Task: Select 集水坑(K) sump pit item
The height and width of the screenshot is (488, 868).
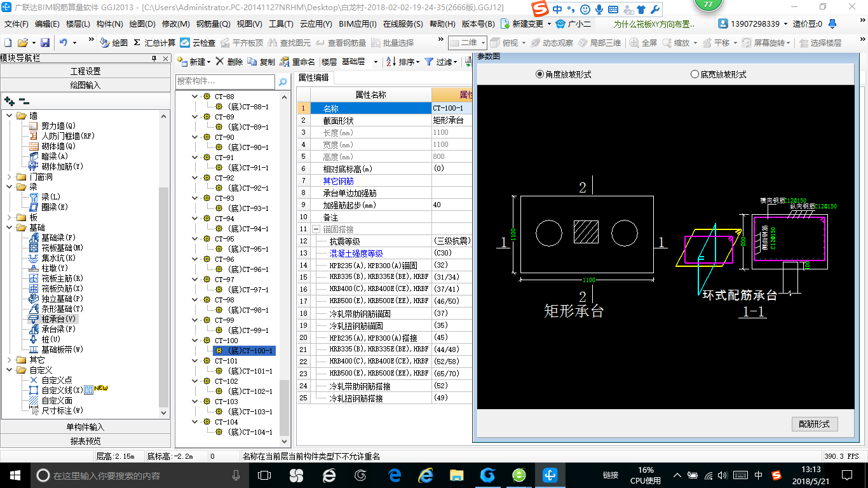Action: (53, 258)
